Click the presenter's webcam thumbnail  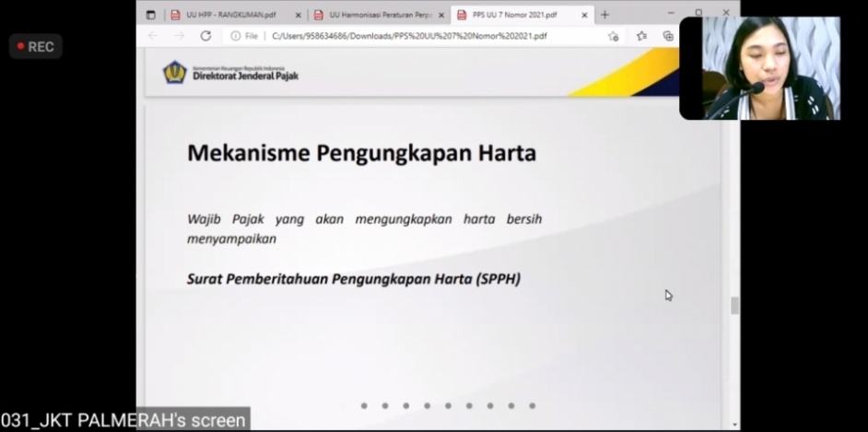tap(759, 68)
